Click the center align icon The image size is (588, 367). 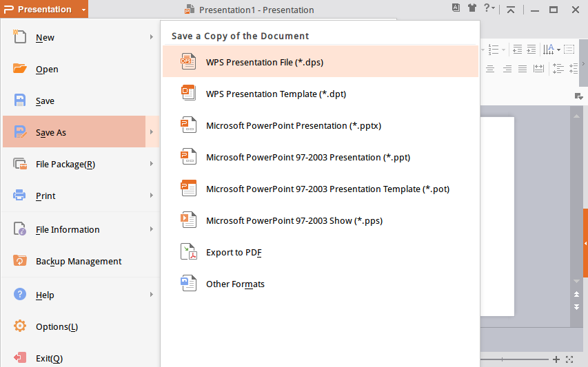490,69
